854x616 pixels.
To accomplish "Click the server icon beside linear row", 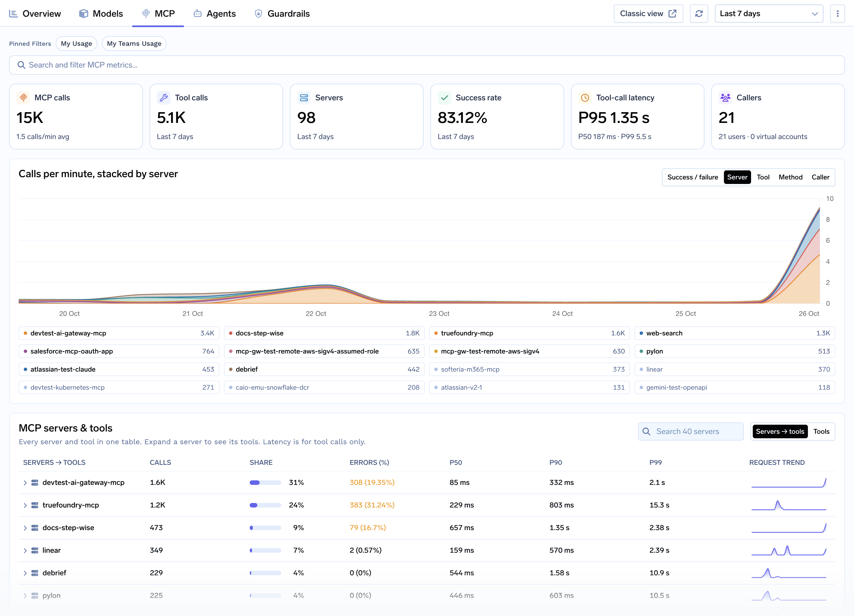I will [x=35, y=550].
